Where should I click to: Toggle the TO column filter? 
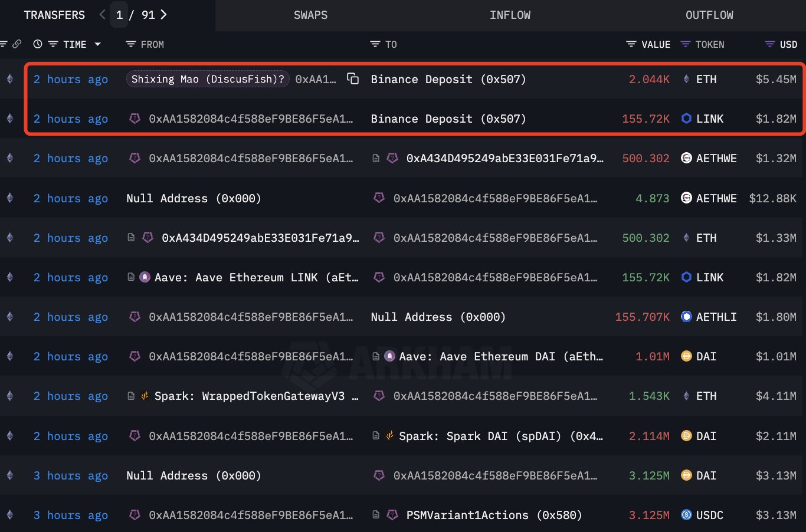(375, 44)
